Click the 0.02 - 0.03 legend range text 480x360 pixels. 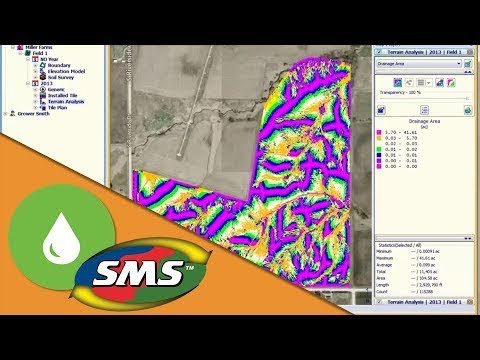click(x=401, y=144)
